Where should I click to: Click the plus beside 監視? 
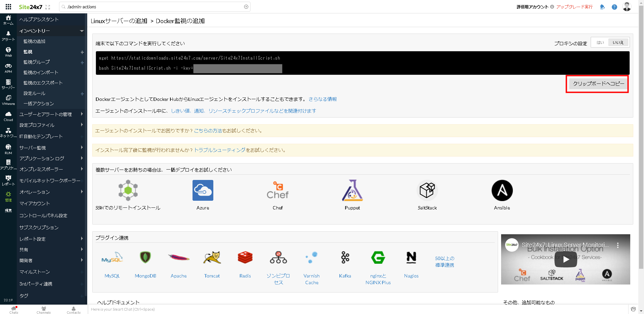(82, 52)
